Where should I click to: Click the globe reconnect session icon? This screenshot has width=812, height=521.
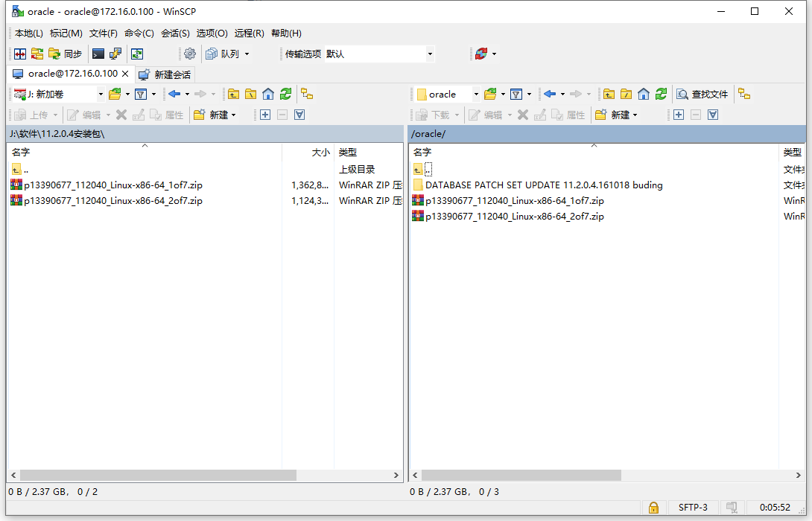481,54
